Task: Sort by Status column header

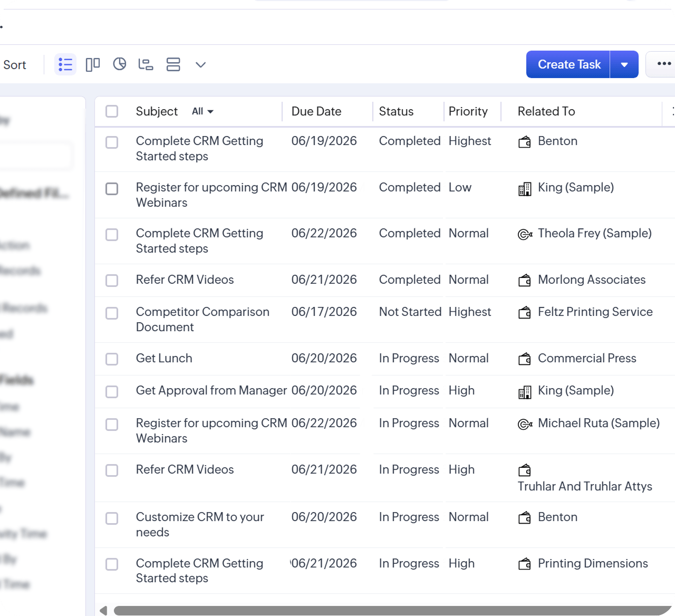Action: coord(396,111)
